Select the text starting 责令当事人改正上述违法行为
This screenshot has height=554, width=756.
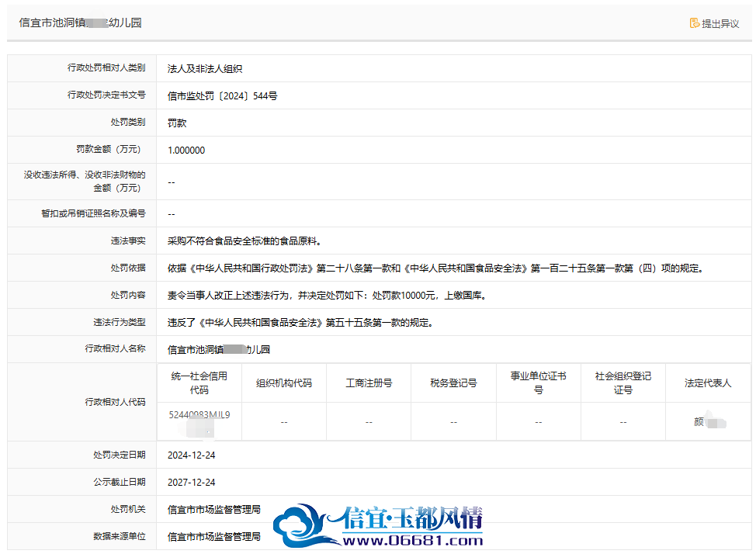click(x=328, y=296)
